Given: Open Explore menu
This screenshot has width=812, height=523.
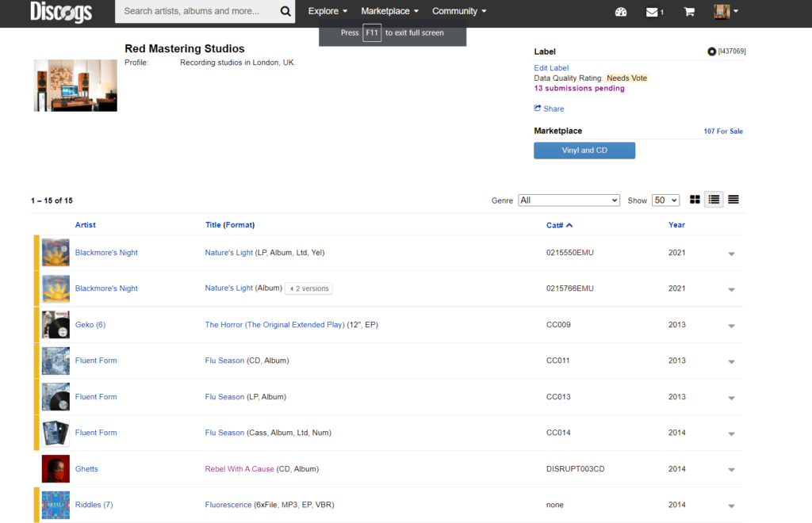Looking at the screenshot, I should coord(327,11).
